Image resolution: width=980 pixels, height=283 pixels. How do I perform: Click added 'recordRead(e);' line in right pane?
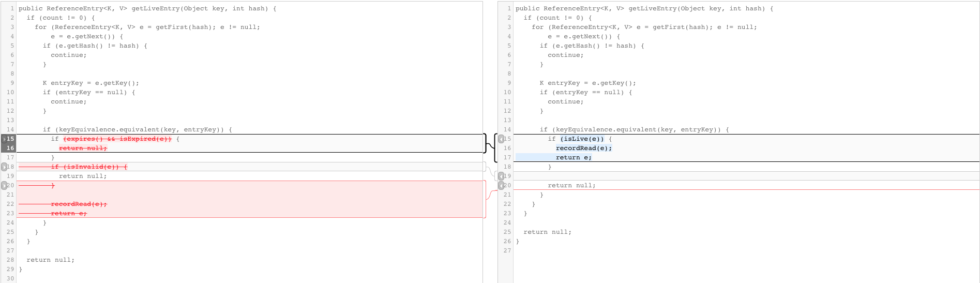583,148
